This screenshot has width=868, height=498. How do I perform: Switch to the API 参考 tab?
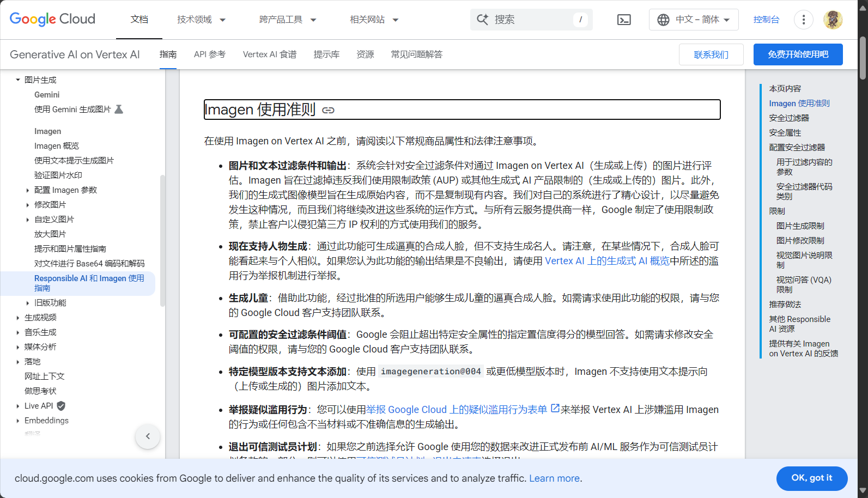tap(209, 54)
